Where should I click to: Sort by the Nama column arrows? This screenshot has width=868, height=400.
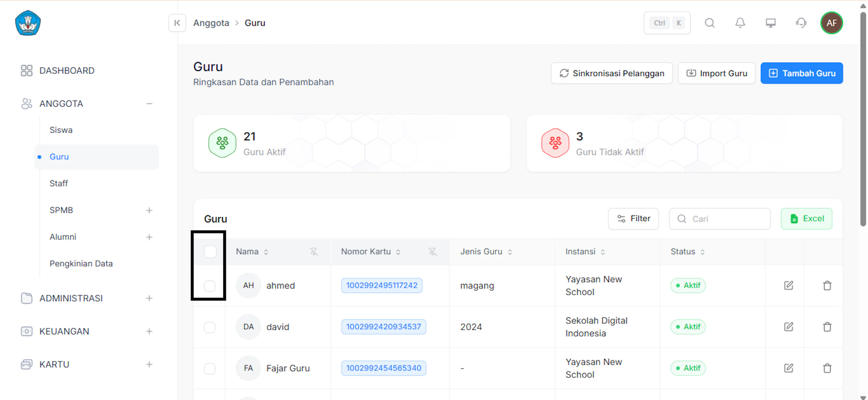pos(266,252)
